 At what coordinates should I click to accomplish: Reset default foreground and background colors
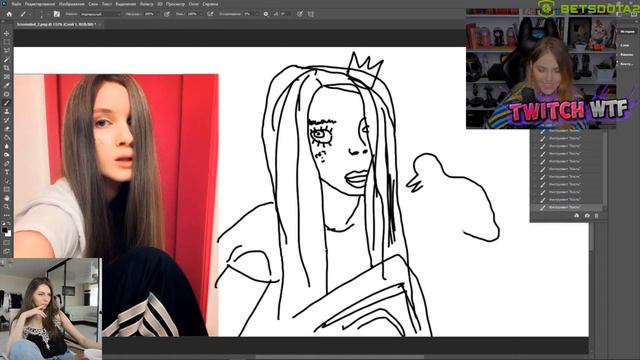(x=4, y=224)
